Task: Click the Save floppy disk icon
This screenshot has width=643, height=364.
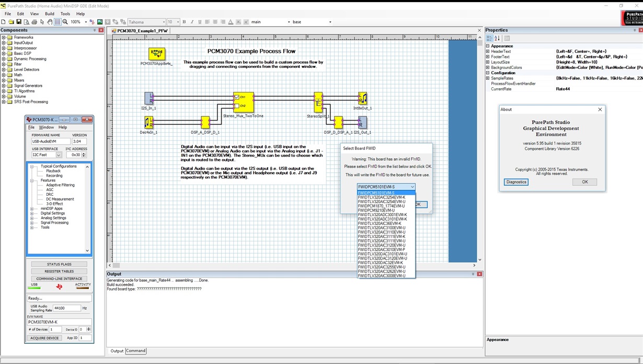Action: pyautogui.click(x=19, y=22)
